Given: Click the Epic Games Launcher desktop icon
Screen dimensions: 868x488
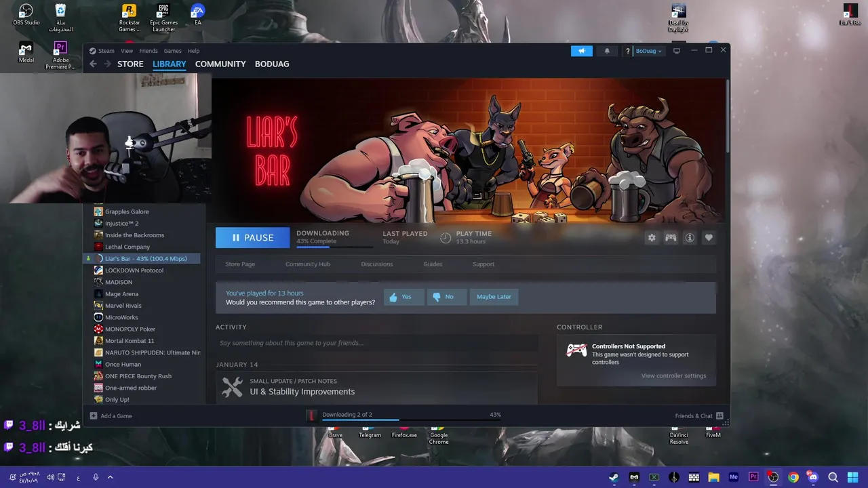Looking at the screenshot, I should (x=163, y=18).
